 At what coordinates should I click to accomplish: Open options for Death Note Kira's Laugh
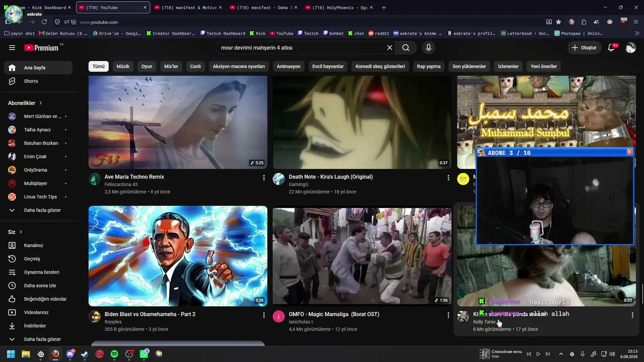click(x=448, y=177)
